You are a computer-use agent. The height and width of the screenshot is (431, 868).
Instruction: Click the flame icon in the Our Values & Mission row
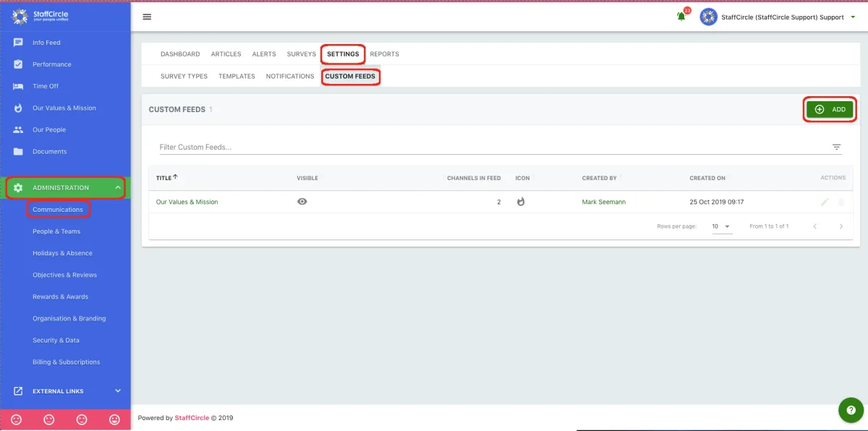coord(520,202)
